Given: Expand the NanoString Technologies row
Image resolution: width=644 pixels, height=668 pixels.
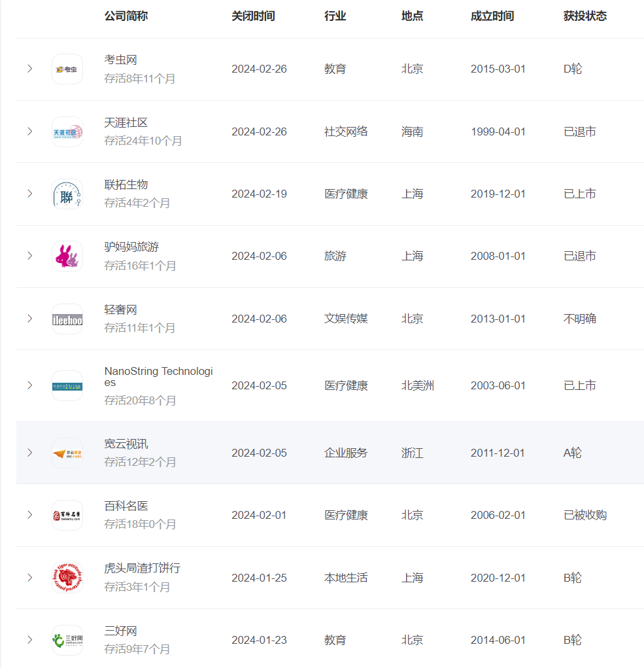Looking at the screenshot, I should pyautogui.click(x=30, y=385).
